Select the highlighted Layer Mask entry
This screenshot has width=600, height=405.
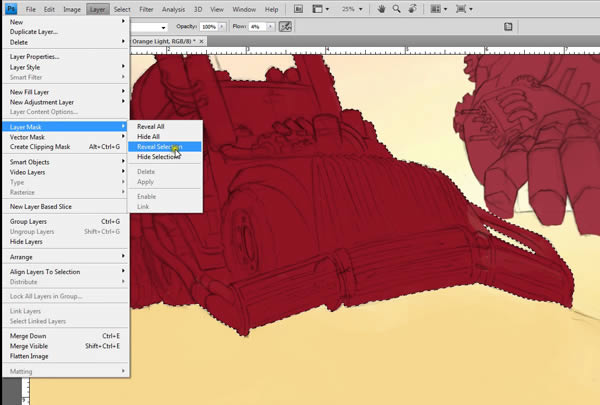(66, 127)
